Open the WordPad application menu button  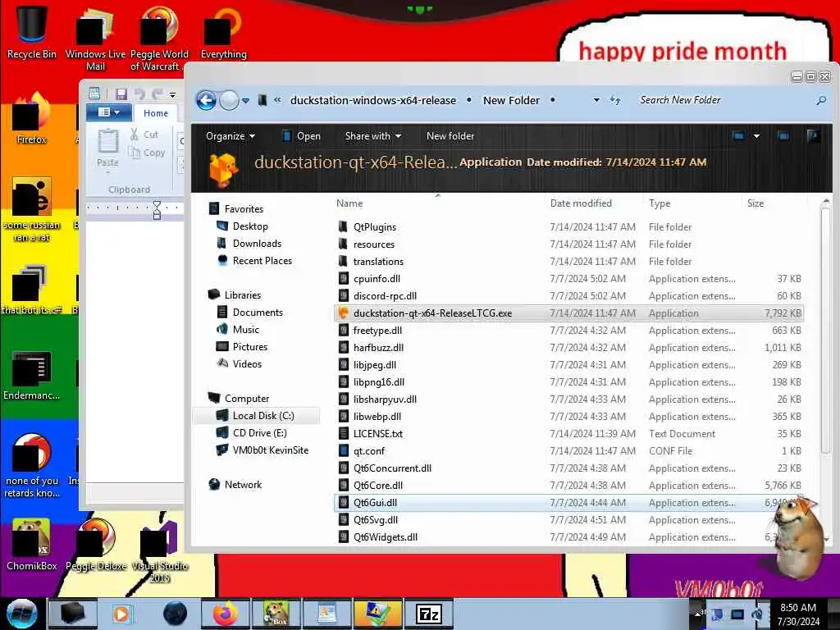(108, 112)
